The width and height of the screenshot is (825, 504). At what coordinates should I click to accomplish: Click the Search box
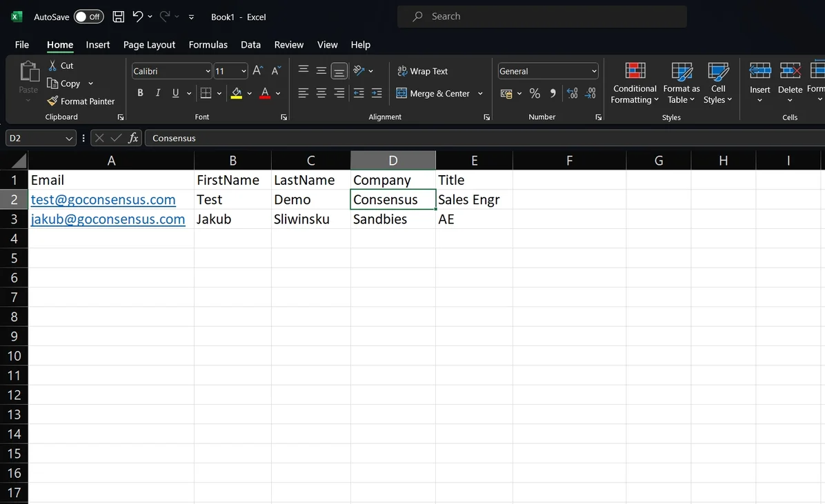click(x=542, y=17)
